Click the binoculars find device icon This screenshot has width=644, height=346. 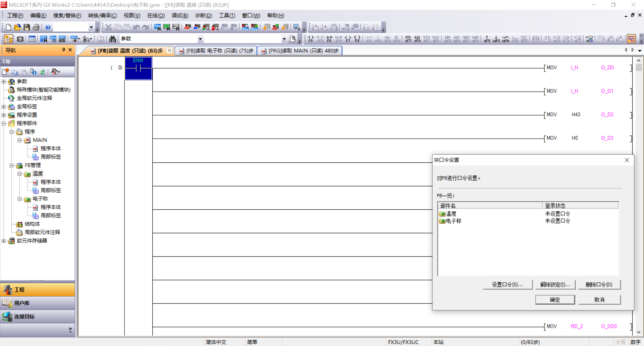(112, 39)
